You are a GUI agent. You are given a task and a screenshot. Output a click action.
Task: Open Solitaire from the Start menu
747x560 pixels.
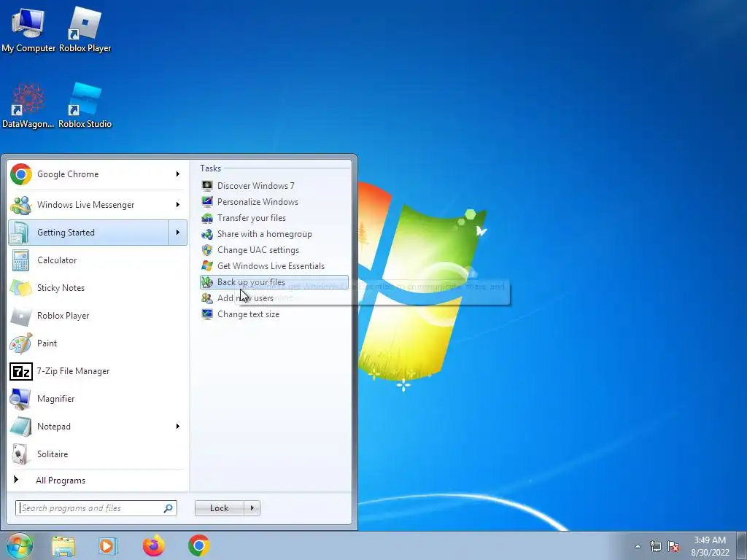pos(98,454)
